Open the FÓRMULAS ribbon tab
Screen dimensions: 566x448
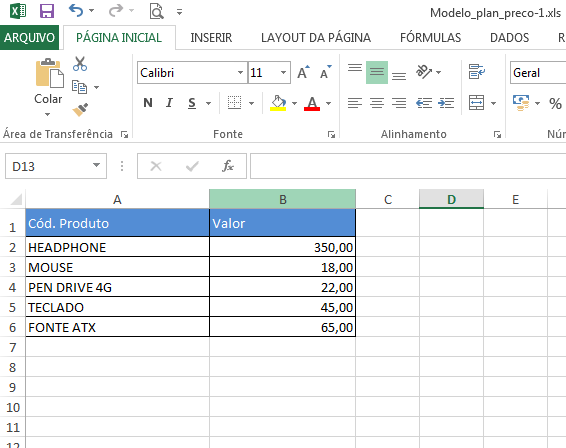(430, 38)
